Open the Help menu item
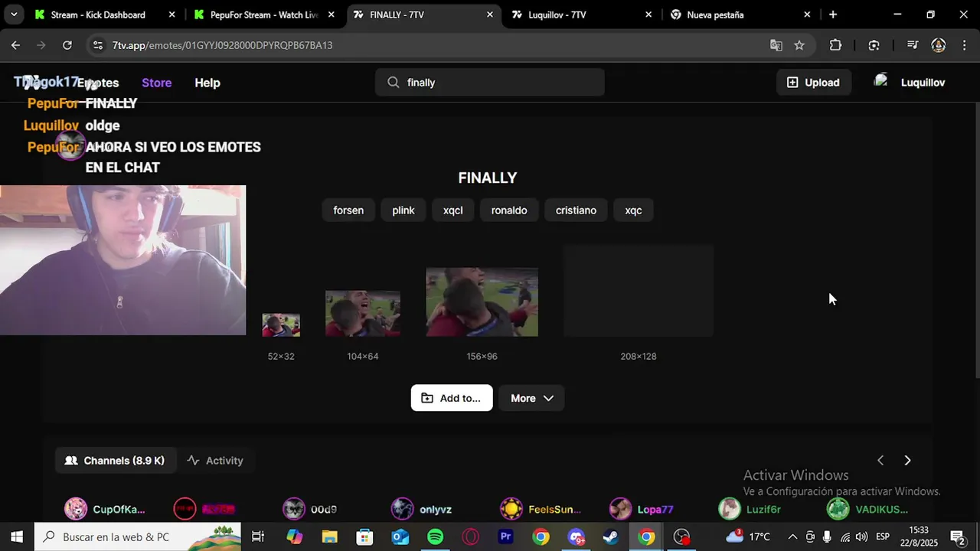 click(207, 83)
